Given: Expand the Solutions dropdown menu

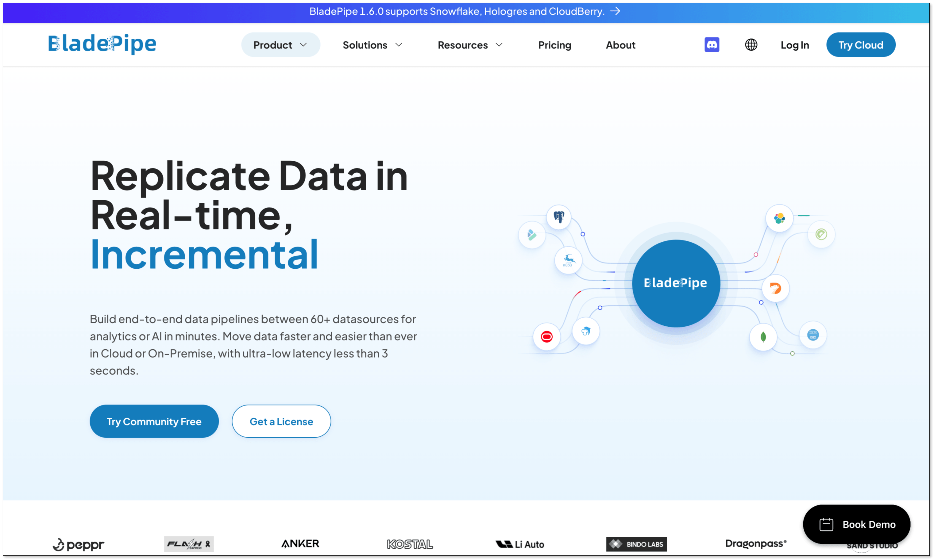Looking at the screenshot, I should (x=372, y=45).
